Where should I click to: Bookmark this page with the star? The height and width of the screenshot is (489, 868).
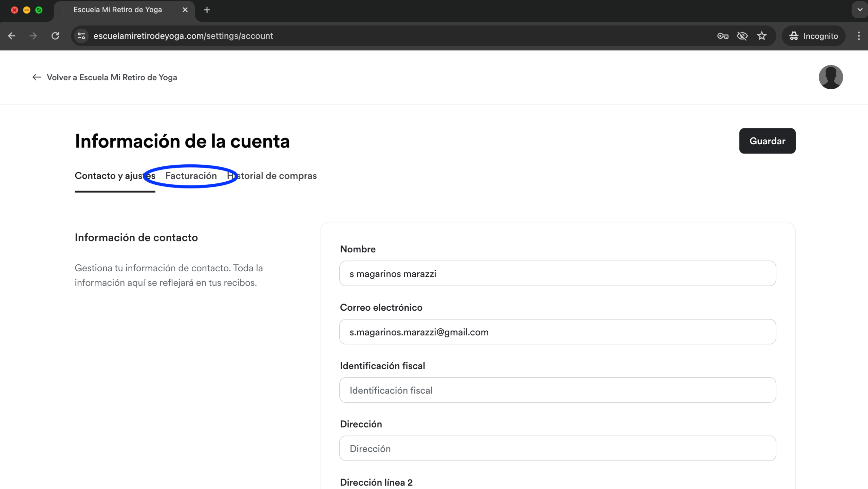762,36
